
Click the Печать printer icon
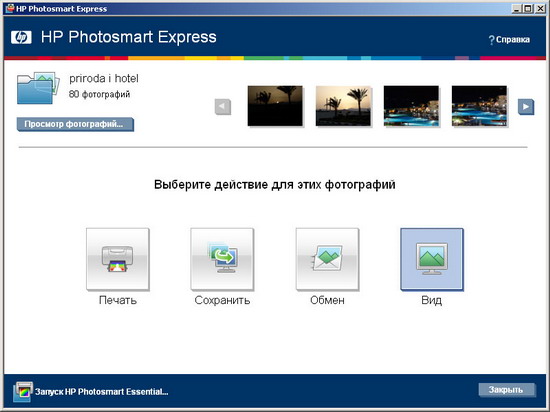click(x=118, y=259)
